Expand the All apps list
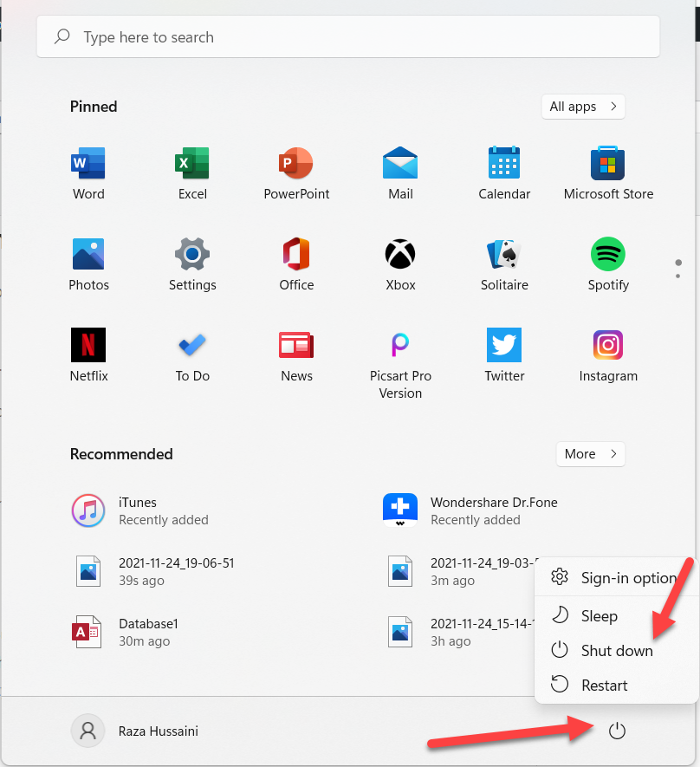 click(x=583, y=107)
